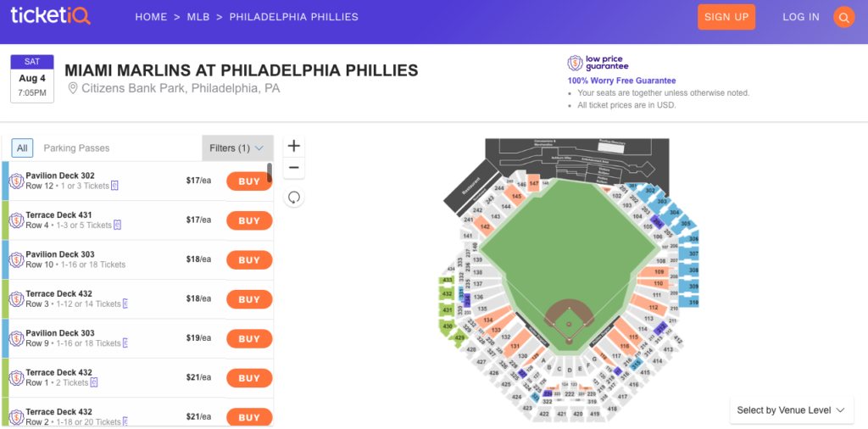Open the Select by Venue Level dropdown
The width and height of the screenshot is (868, 429).
click(790, 410)
